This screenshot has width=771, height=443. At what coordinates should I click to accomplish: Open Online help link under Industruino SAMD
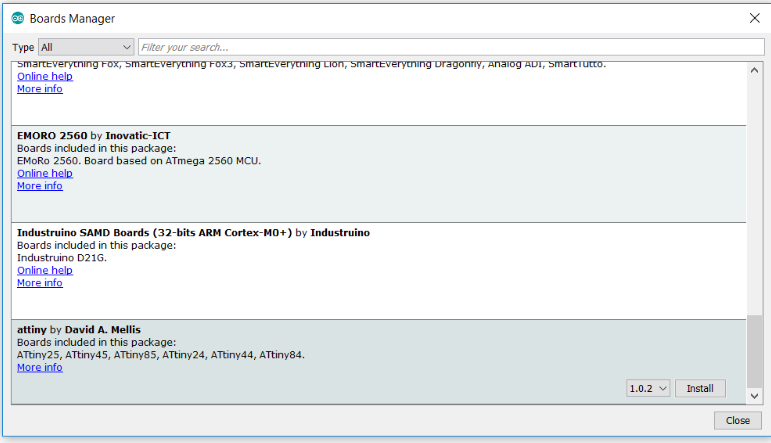click(x=45, y=270)
